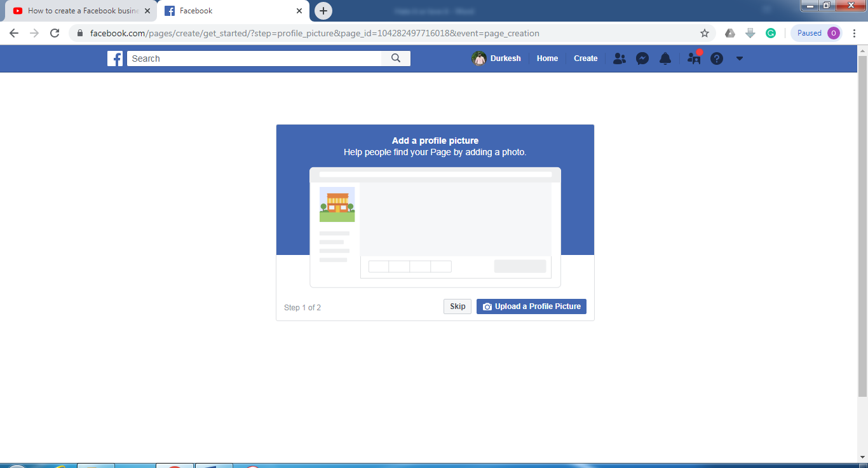Click the Grammarly extension icon

(x=771, y=33)
